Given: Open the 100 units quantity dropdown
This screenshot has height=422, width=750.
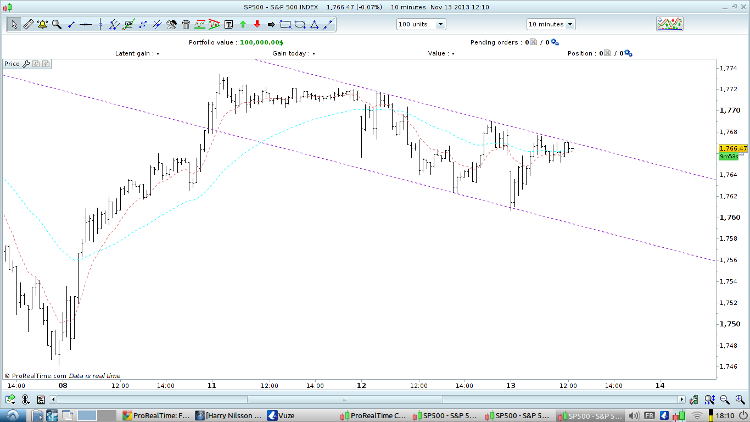Looking at the screenshot, I should (x=441, y=24).
